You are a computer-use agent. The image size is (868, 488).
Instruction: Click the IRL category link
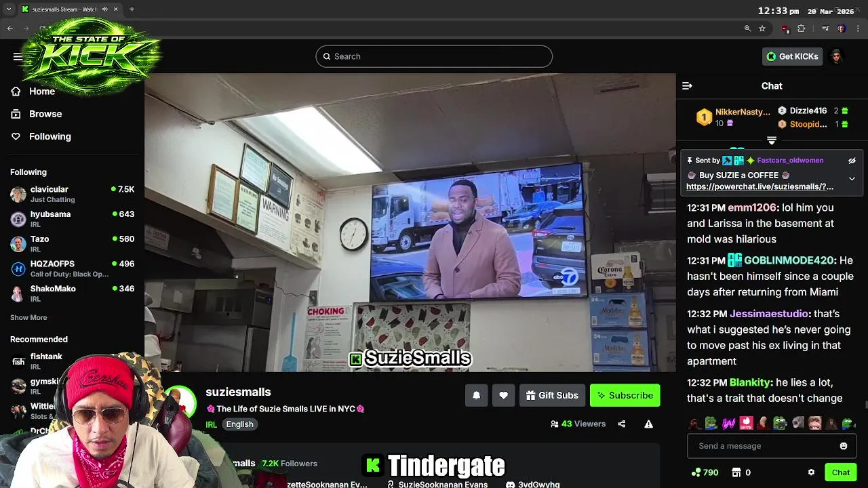click(211, 425)
